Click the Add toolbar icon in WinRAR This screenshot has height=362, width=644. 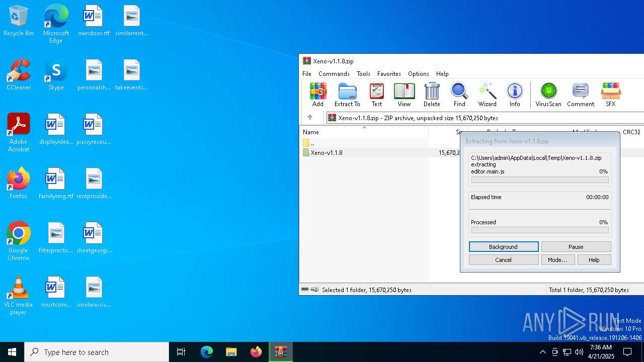tap(318, 95)
